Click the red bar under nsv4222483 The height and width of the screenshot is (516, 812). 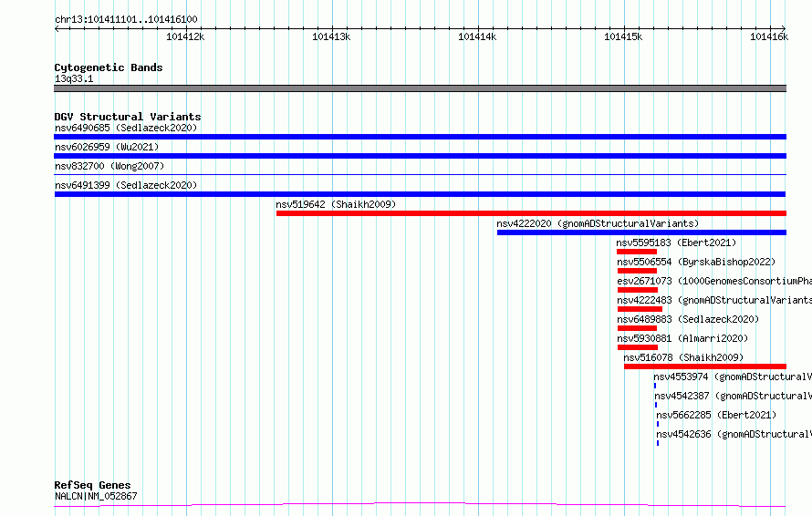(640, 309)
